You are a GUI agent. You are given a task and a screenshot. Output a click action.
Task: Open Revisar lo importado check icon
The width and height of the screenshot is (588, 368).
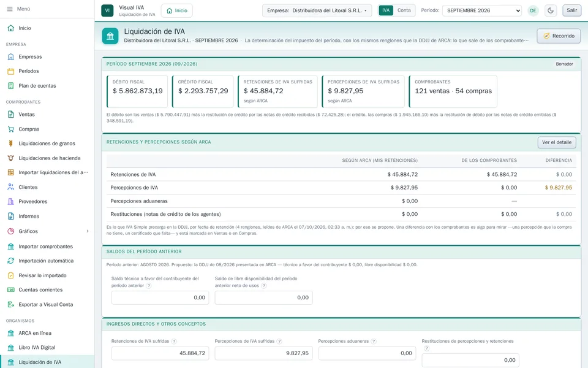(11, 275)
